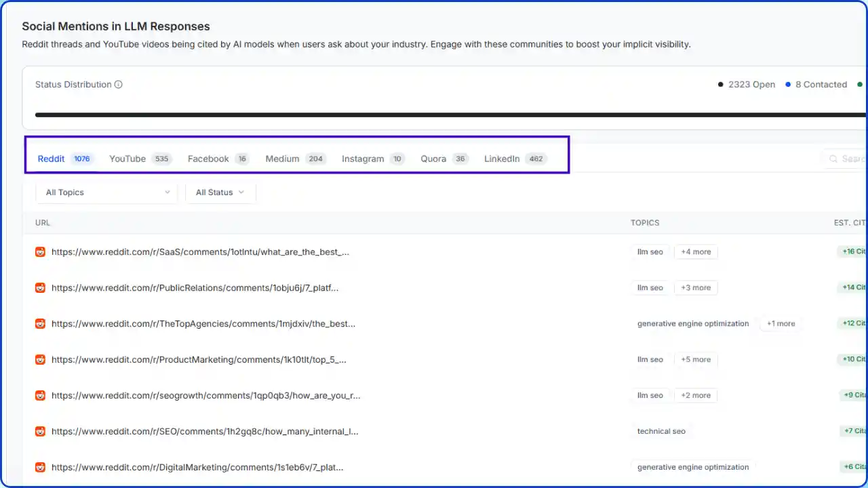868x488 pixels.
Task: Click generative engine optimization tag in DigitalMarketing row
Action: pos(693,467)
